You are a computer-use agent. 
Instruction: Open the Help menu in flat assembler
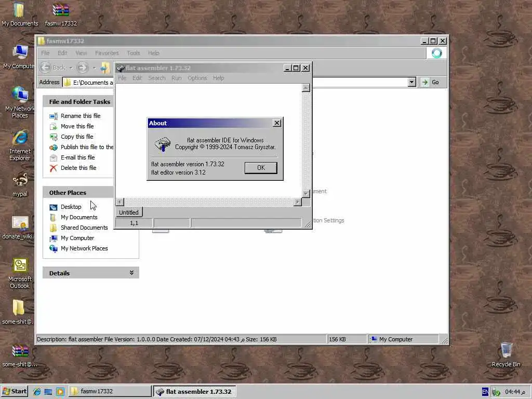(x=219, y=78)
